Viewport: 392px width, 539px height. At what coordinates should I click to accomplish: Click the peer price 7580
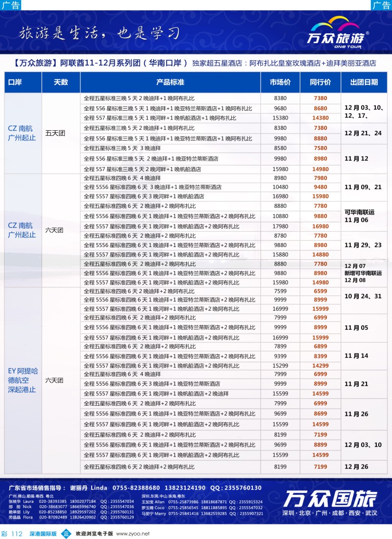(x=320, y=148)
